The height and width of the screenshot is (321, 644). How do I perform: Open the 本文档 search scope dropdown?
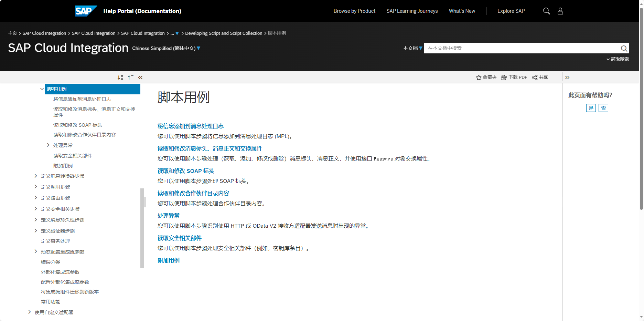click(412, 48)
